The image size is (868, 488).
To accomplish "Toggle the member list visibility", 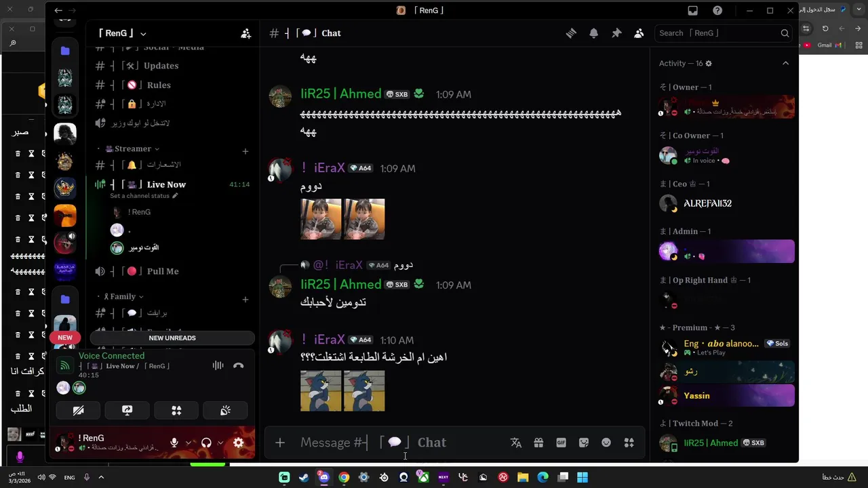I will 639,33.
